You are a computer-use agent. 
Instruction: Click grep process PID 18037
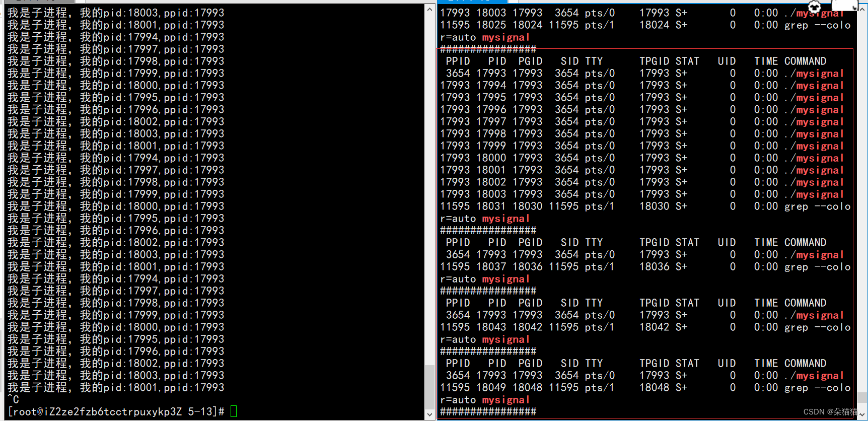pos(491,266)
